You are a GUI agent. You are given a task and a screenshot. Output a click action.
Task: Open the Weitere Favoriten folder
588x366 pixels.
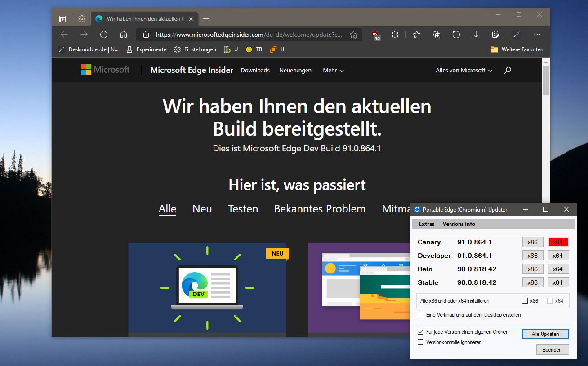click(517, 49)
